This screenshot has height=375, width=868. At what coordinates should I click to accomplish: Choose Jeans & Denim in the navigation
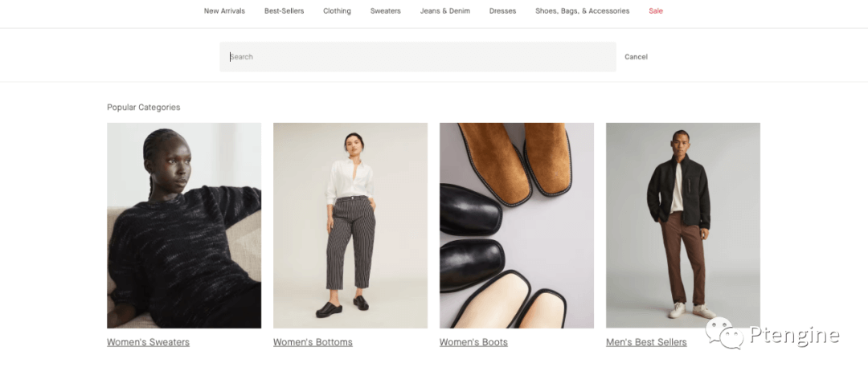click(x=444, y=11)
